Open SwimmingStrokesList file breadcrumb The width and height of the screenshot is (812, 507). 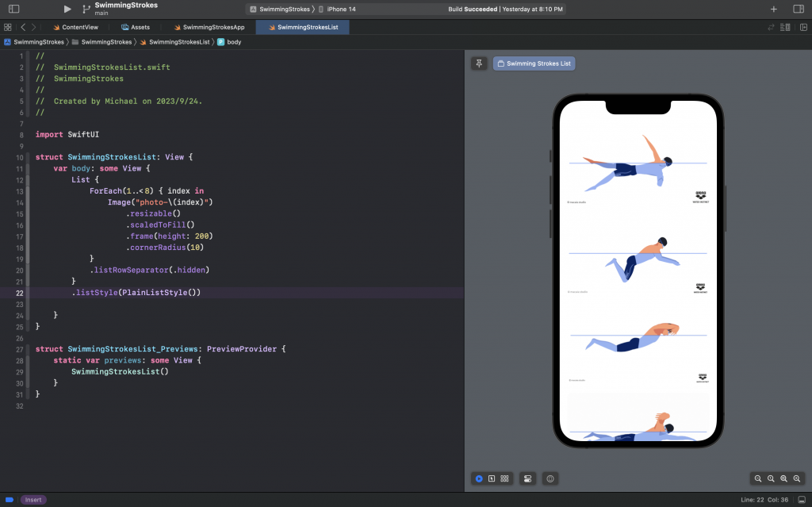tap(175, 42)
